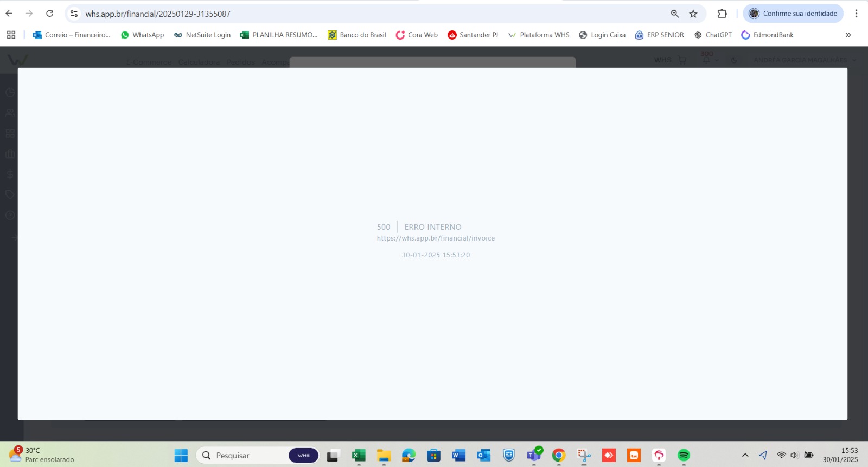Image resolution: width=868 pixels, height=467 pixels.
Task: Open the Banco do Brasil bookmark
Action: 357,35
